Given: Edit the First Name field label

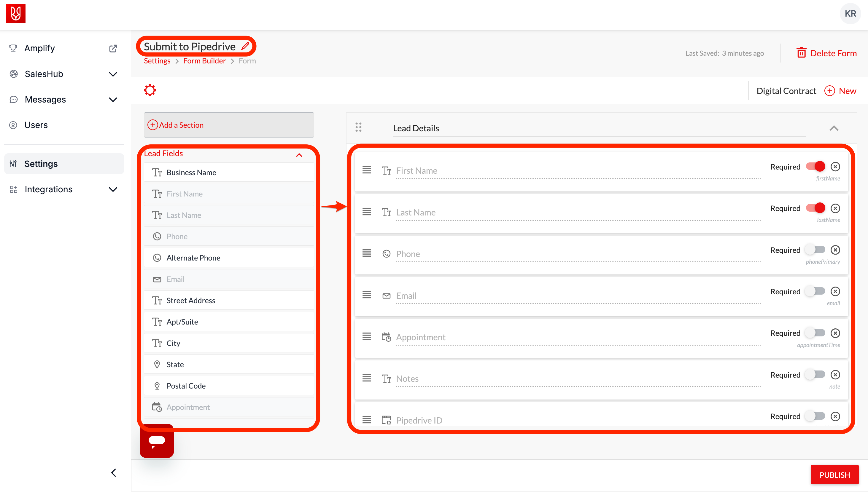Looking at the screenshot, I should click(578, 171).
